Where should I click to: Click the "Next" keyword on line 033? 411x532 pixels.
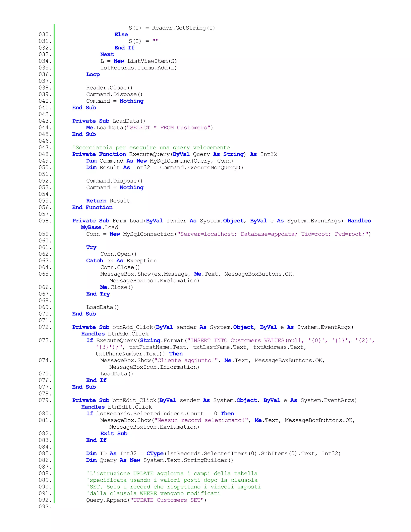click(x=107, y=55)
